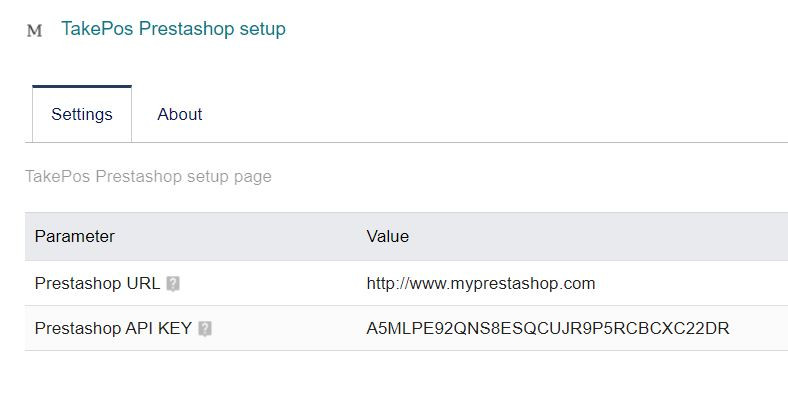
Task: Click the API key value A5MLPE92QNS8...
Action: (548, 328)
